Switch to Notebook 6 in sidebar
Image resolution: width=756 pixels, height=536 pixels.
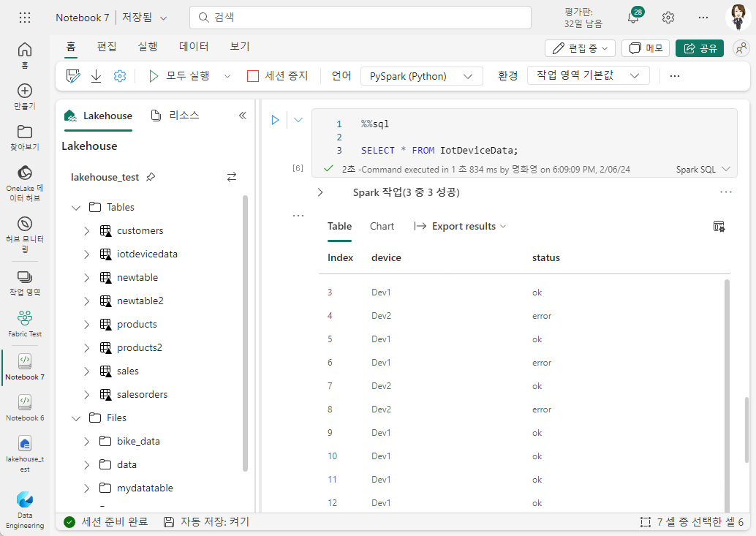25,408
